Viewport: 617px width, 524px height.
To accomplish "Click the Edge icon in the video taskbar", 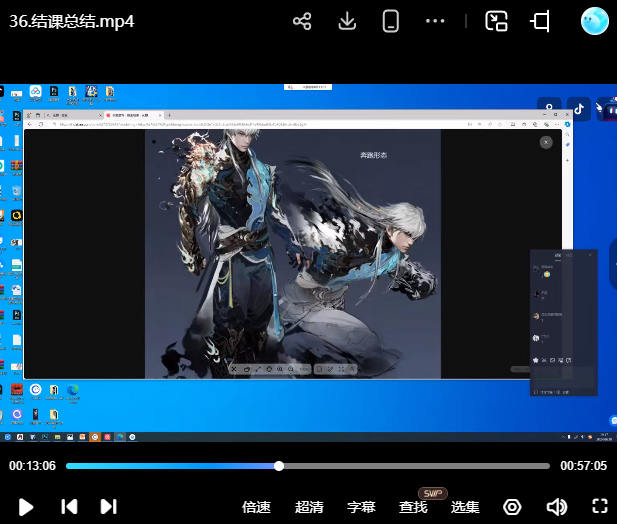I will coord(120,437).
